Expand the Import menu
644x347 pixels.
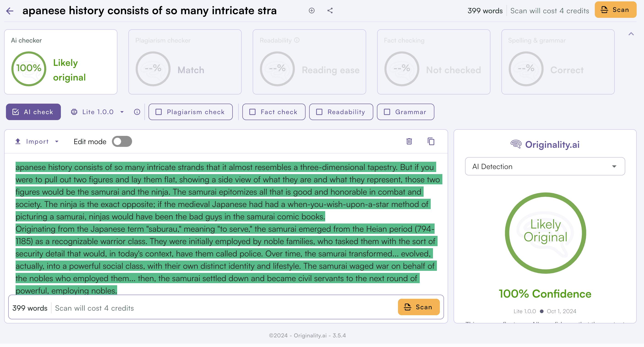click(x=37, y=141)
